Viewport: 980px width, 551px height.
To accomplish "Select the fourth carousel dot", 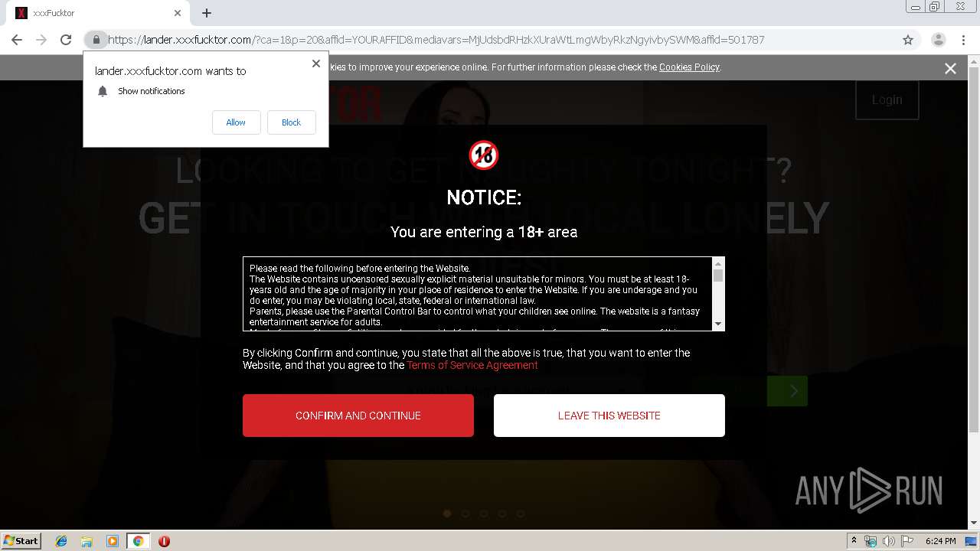I will coord(502,514).
